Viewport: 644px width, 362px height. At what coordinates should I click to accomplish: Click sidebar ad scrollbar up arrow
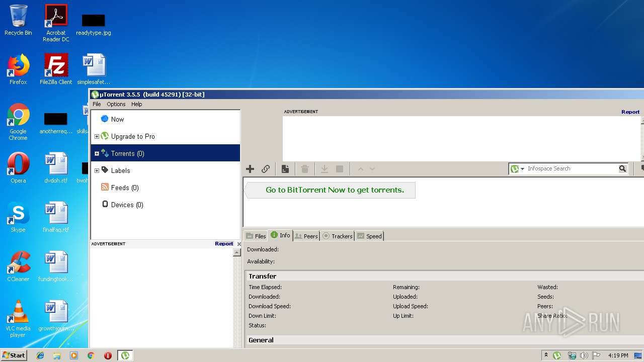tap(237, 252)
